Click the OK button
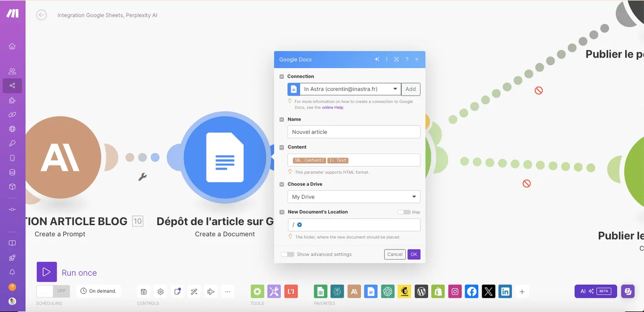The image size is (644, 312). tap(414, 254)
